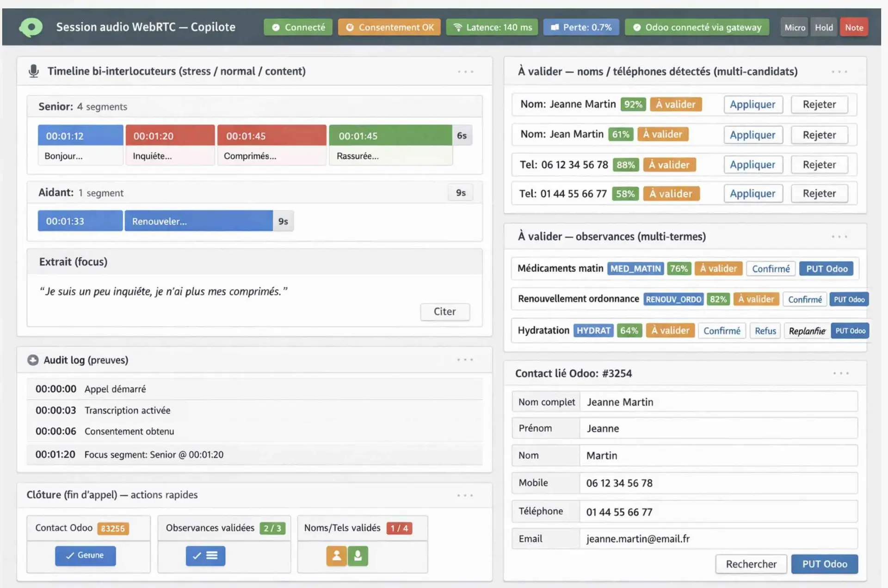Click the Latence 140 ms wifi badge
The image size is (888, 588).
492,27
